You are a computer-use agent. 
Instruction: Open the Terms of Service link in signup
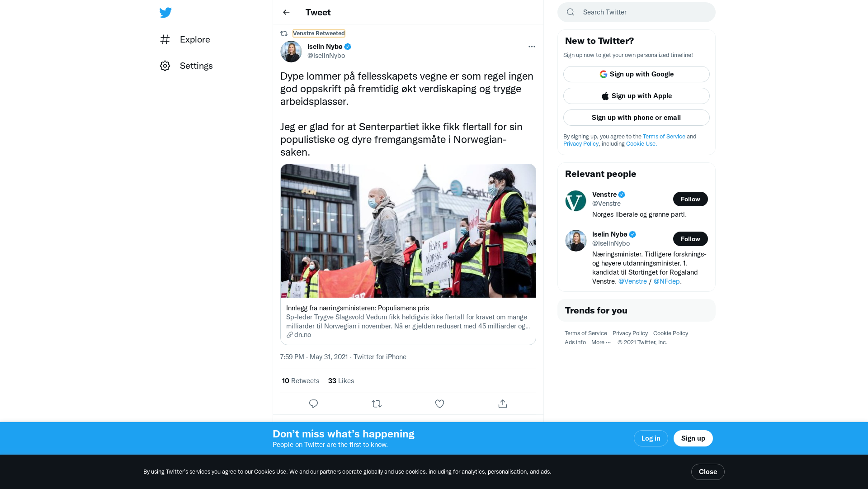[x=664, y=137]
